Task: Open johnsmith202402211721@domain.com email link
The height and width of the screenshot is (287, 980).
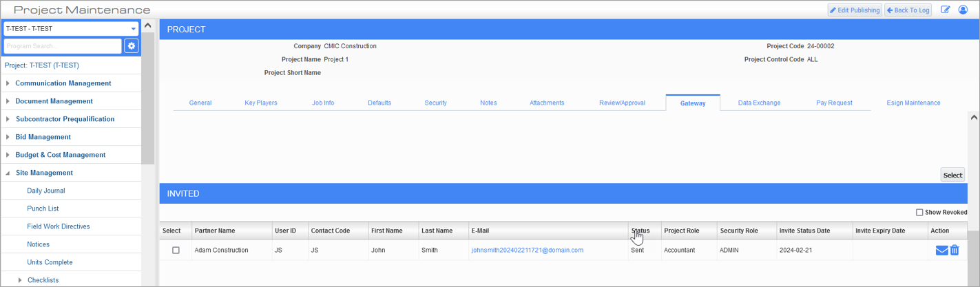Action: coord(528,251)
